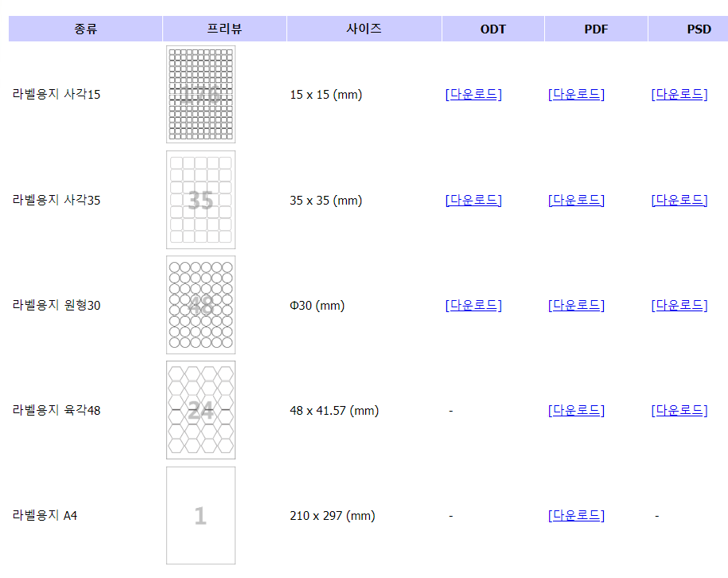
Task: Open the 24-hexagon label preview thumbnail
Action: click(200, 410)
